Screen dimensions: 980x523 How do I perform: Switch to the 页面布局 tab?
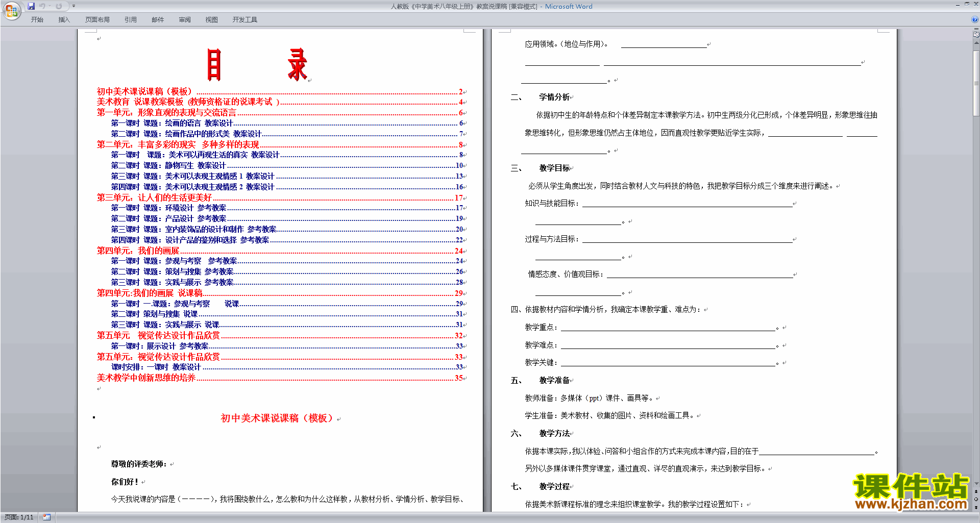[x=97, y=19]
